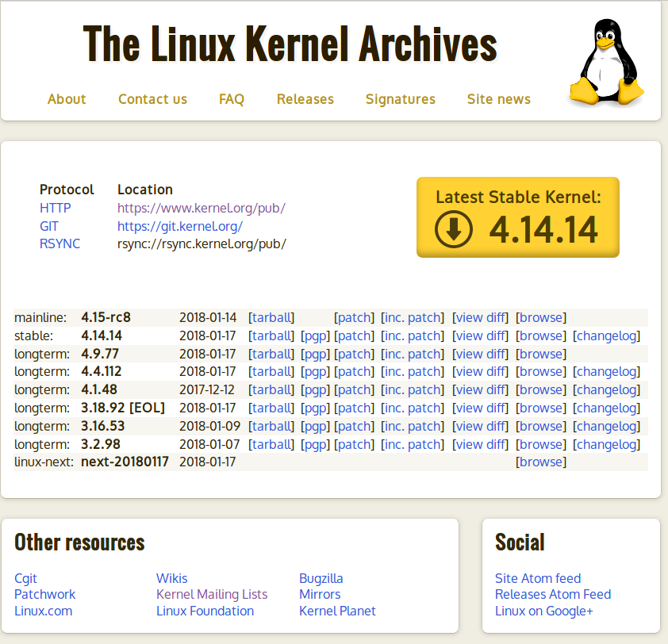Open the Patchwork resource link
668x644 pixels.
(x=44, y=594)
